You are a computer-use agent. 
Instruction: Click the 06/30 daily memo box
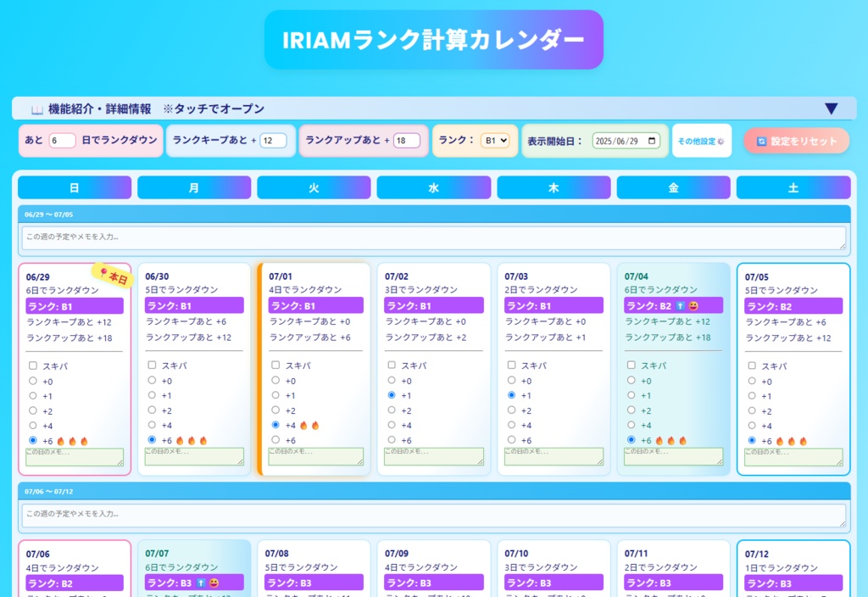[194, 456]
